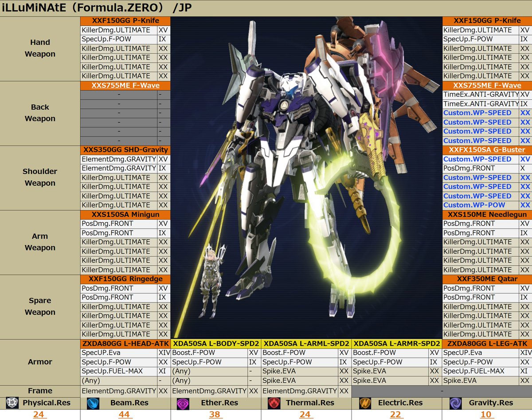Select the iLLUMiNAtE (Formula.ZERO) /JP title
Image resolution: width=532 pixels, height=420 pixels.
(97, 8)
